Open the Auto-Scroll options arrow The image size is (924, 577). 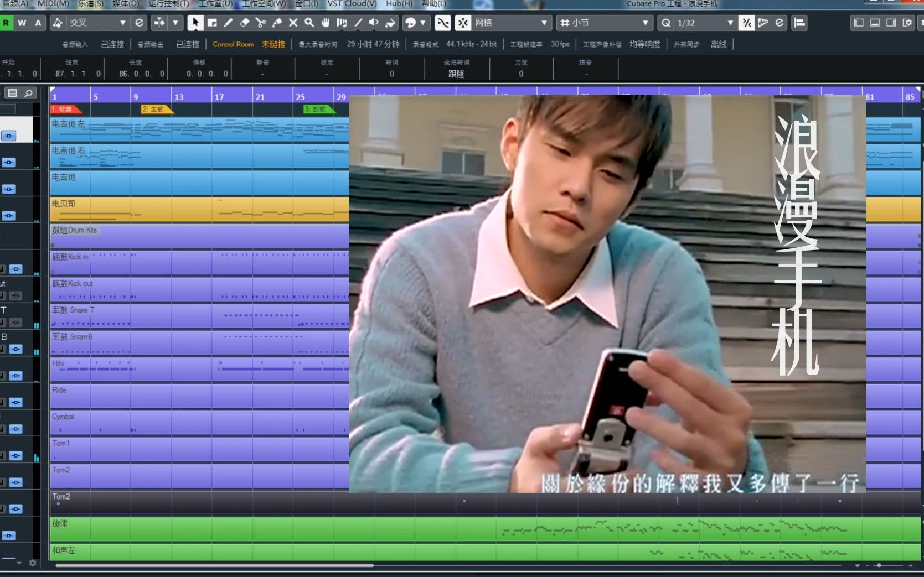175,23
